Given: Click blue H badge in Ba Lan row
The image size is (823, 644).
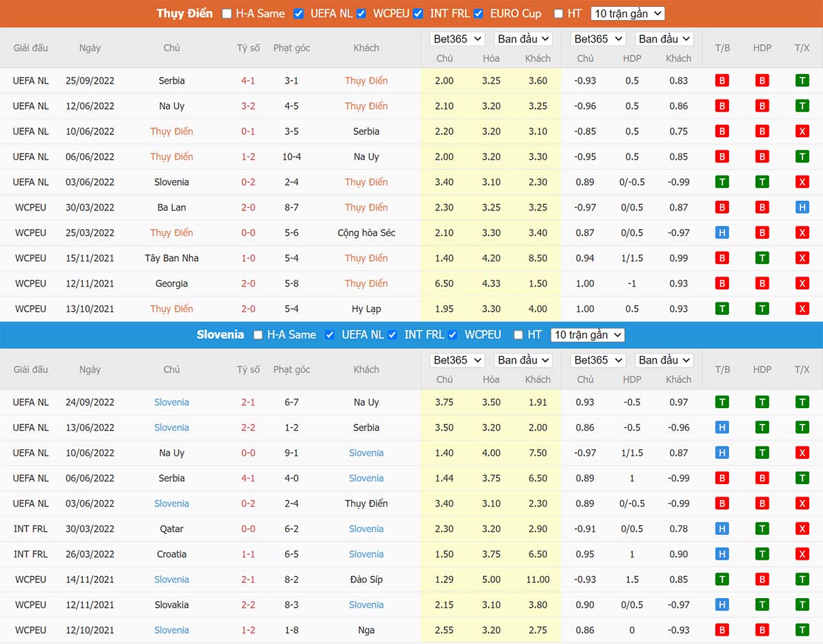Looking at the screenshot, I should coord(802,207).
